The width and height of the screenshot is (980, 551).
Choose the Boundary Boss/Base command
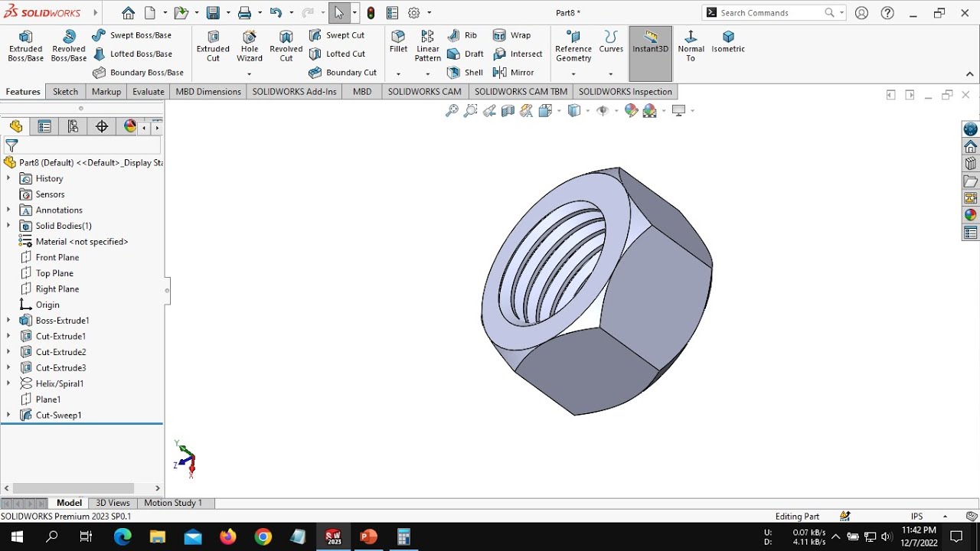click(138, 73)
